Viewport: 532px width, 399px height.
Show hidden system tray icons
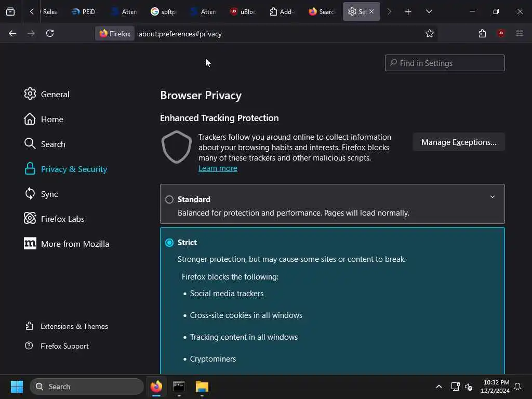(438, 387)
